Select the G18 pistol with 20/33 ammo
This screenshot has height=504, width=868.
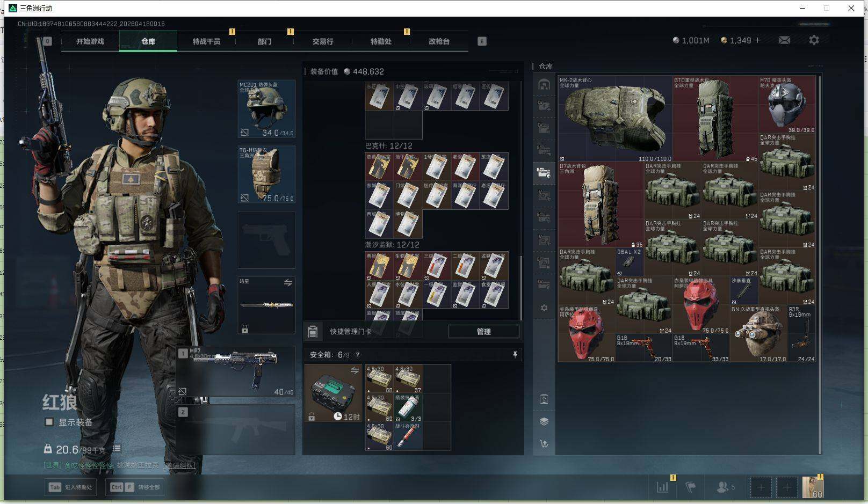coord(644,348)
